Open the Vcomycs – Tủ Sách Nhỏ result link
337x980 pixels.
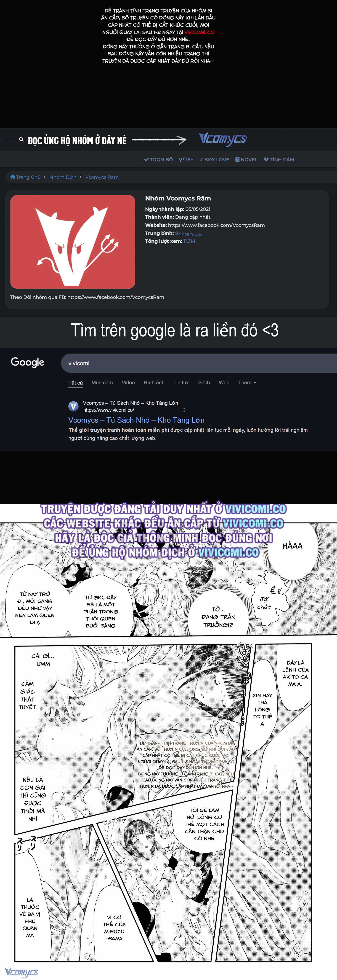(x=136, y=420)
